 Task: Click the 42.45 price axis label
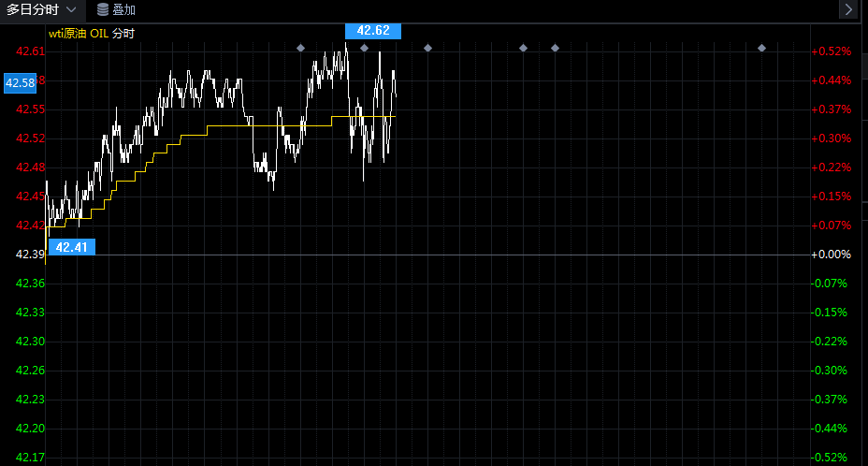[x=31, y=197]
